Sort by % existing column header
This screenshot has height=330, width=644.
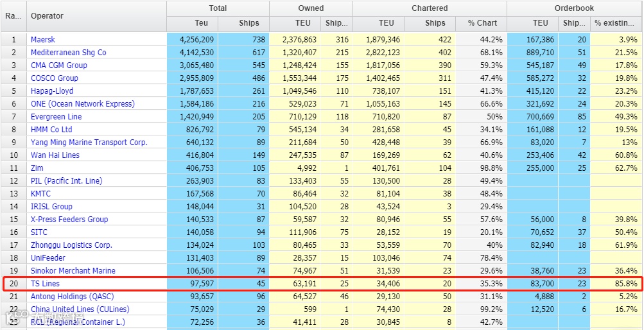(x=616, y=23)
